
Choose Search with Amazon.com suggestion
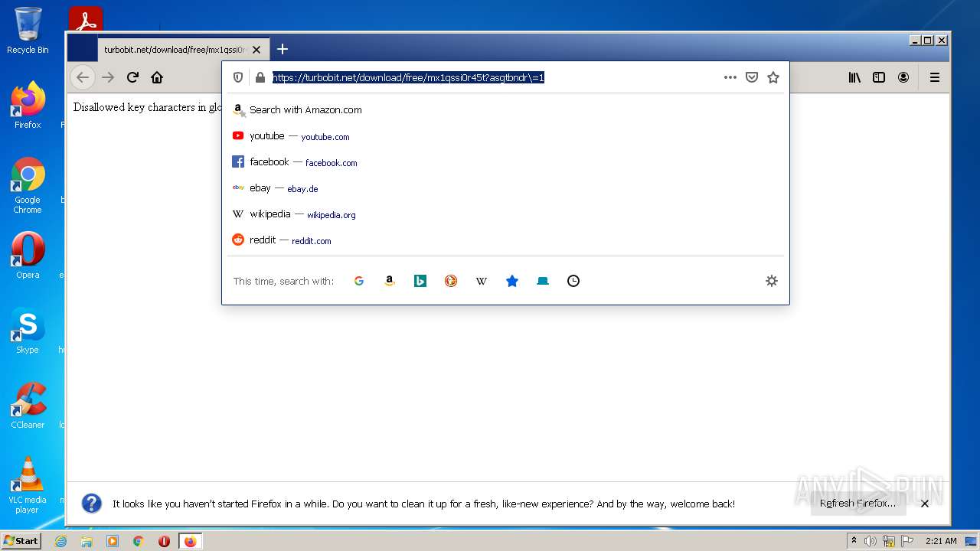[505, 109]
